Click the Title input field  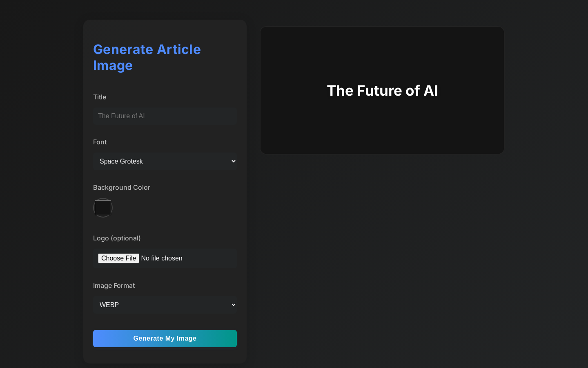pyautogui.click(x=165, y=116)
